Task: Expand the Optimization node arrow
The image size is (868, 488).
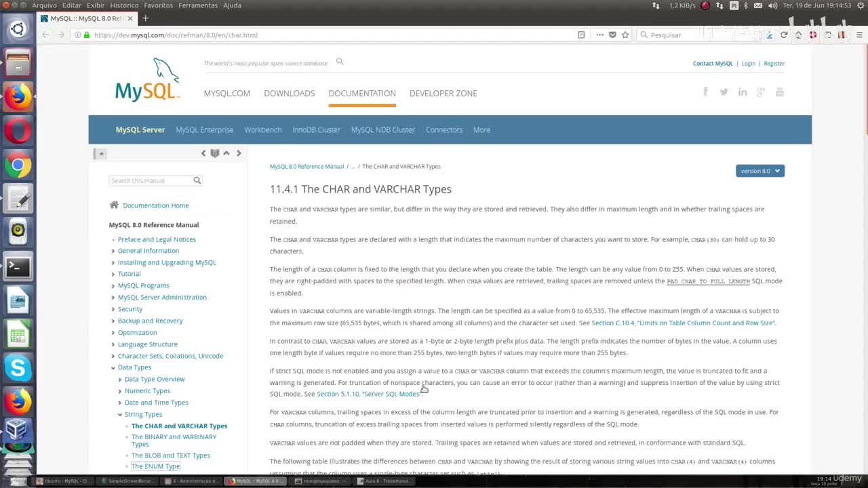Action: pyautogui.click(x=113, y=332)
